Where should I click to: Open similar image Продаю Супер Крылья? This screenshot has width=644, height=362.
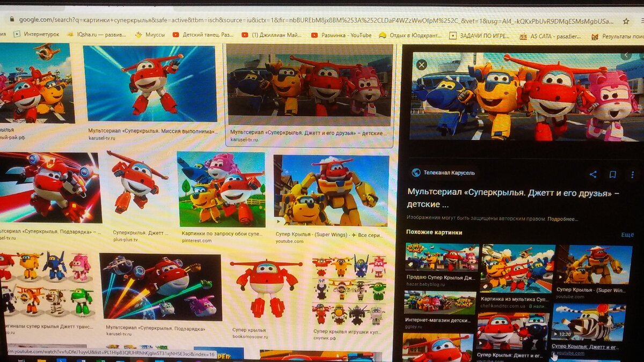click(x=442, y=257)
